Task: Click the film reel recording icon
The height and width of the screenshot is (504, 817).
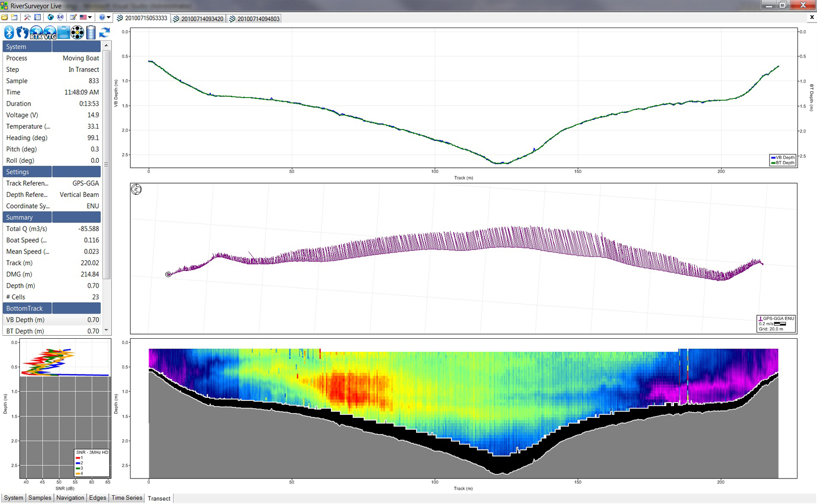Action: pyautogui.click(x=77, y=33)
